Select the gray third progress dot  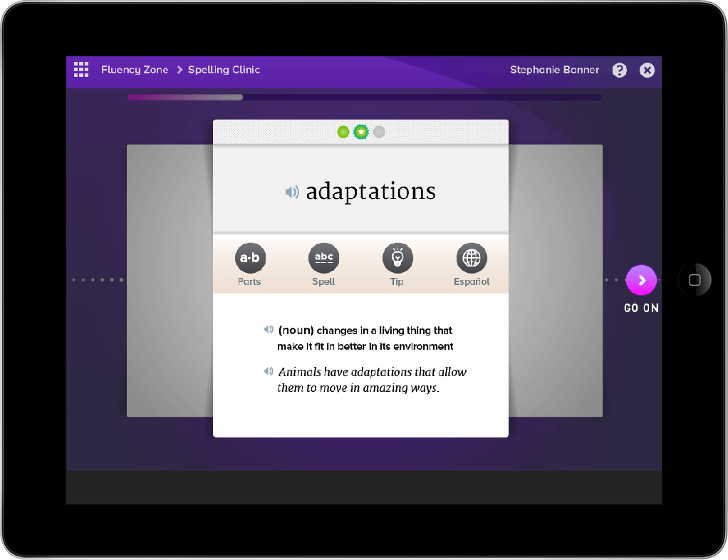(379, 132)
